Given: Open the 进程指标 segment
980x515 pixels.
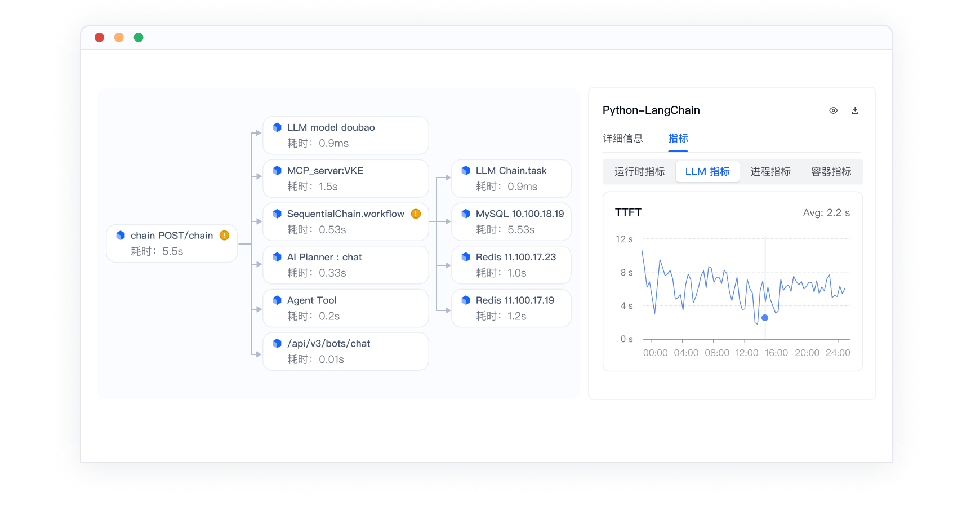Looking at the screenshot, I should click(770, 172).
